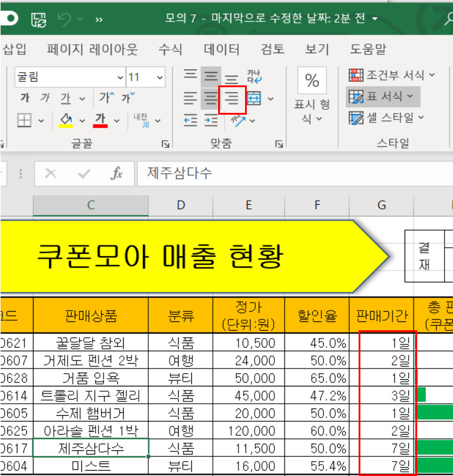Select the 데이터 ribbon tab

tap(222, 49)
